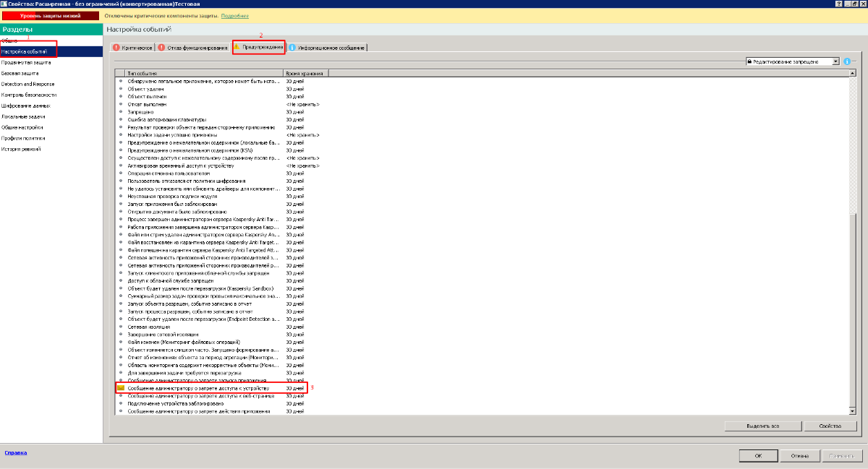Click the envelope icon in the device access row
Viewport: 868px width, 469px height.
click(121, 388)
